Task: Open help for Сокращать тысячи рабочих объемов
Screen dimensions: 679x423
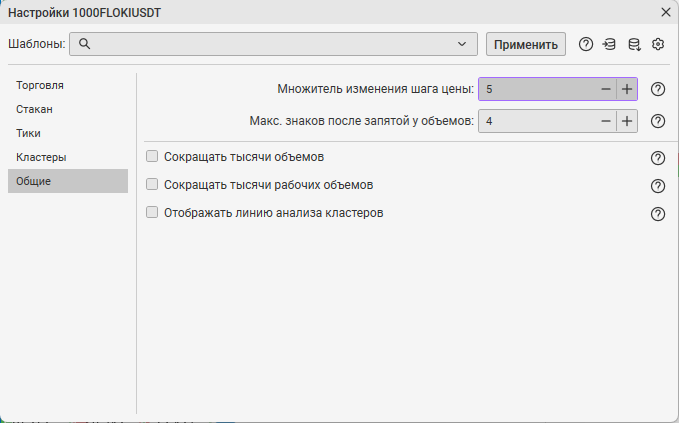Action: pos(658,186)
